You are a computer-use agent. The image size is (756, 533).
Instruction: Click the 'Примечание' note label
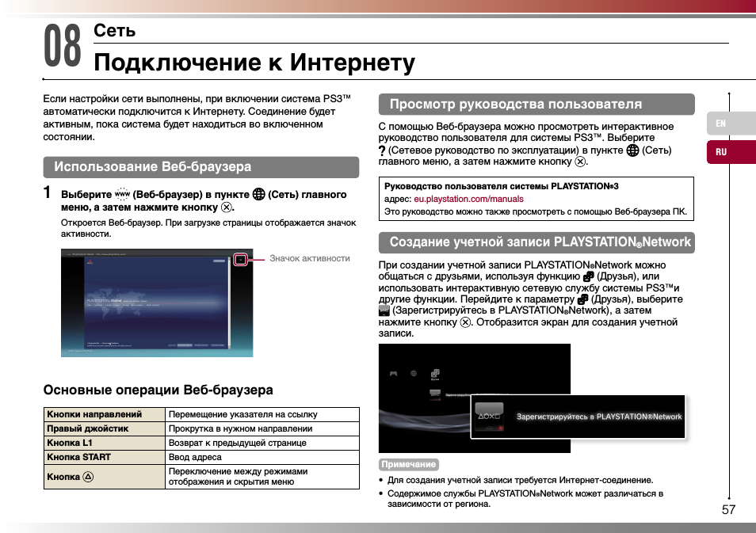(x=408, y=465)
